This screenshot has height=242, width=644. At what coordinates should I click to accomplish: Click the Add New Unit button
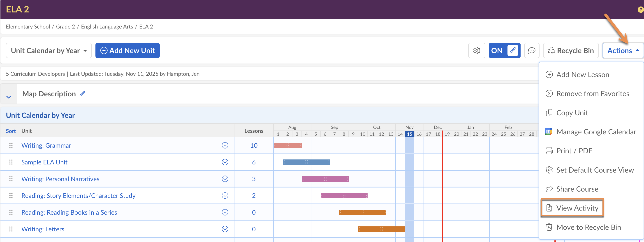(x=127, y=51)
